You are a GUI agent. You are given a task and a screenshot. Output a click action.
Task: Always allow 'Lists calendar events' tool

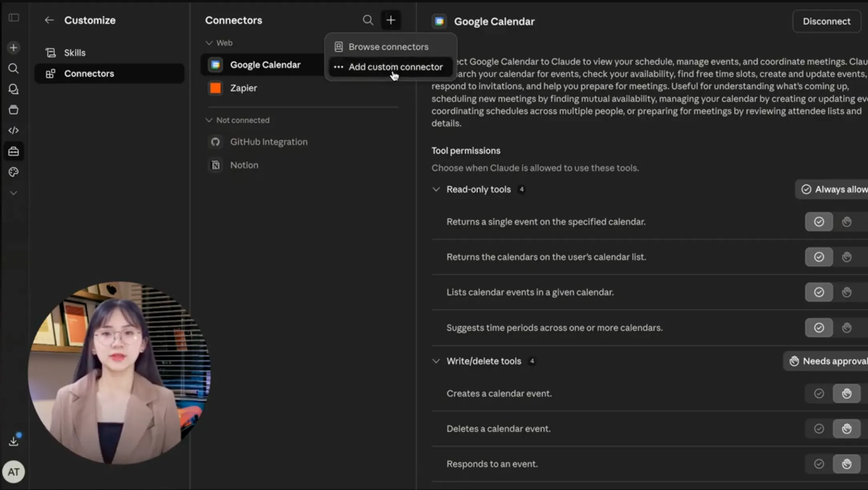click(819, 292)
